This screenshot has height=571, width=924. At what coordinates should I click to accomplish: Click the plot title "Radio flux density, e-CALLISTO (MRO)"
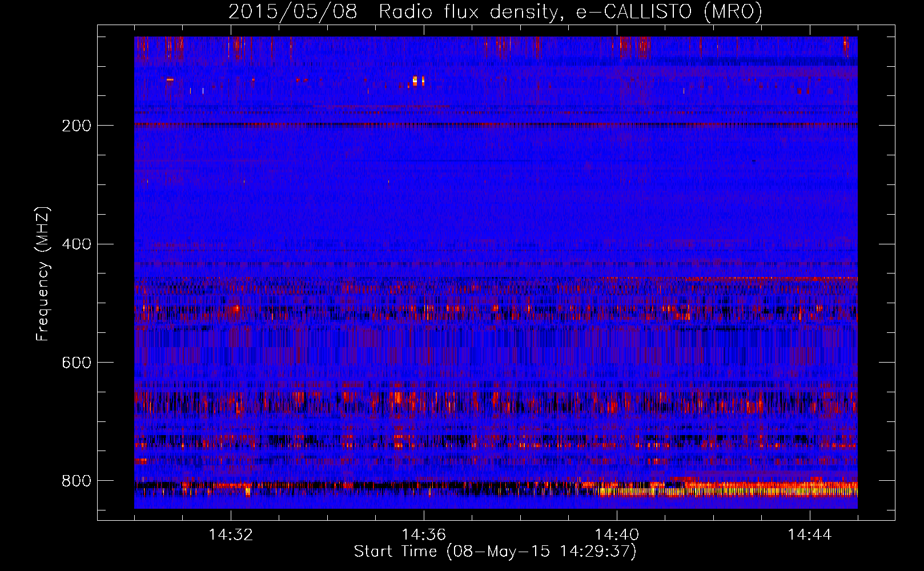(570, 12)
